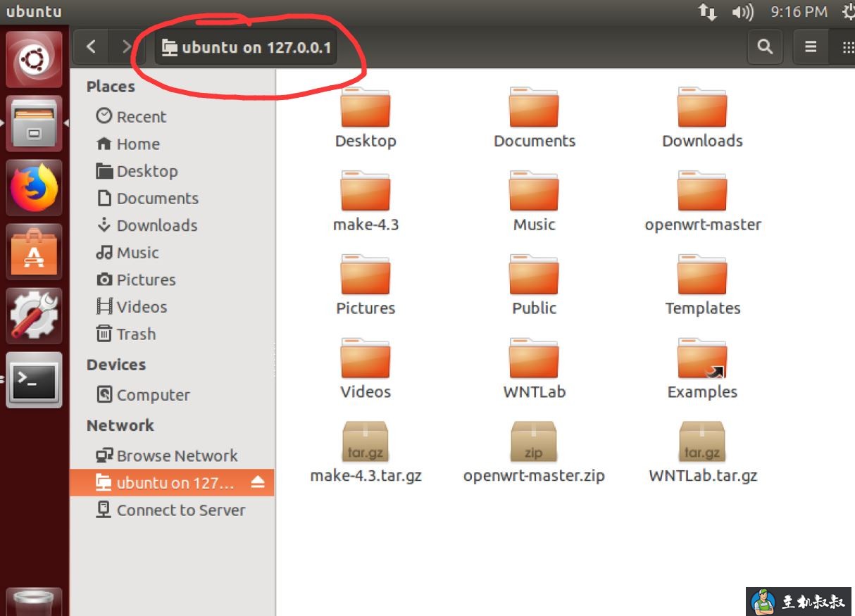Select Trash in the sidebar
Viewport: 855px width, 616px height.
tap(172, 334)
